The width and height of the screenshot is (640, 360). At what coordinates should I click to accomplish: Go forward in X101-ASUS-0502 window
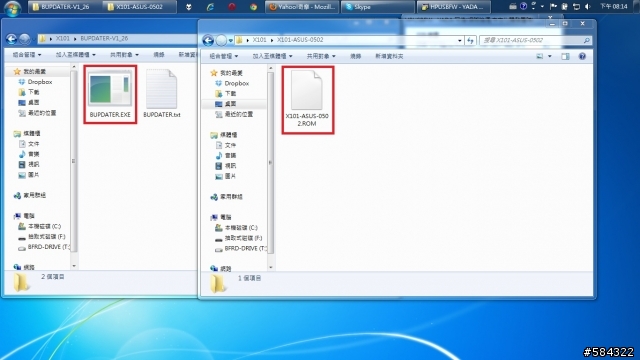(x=221, y=40)
